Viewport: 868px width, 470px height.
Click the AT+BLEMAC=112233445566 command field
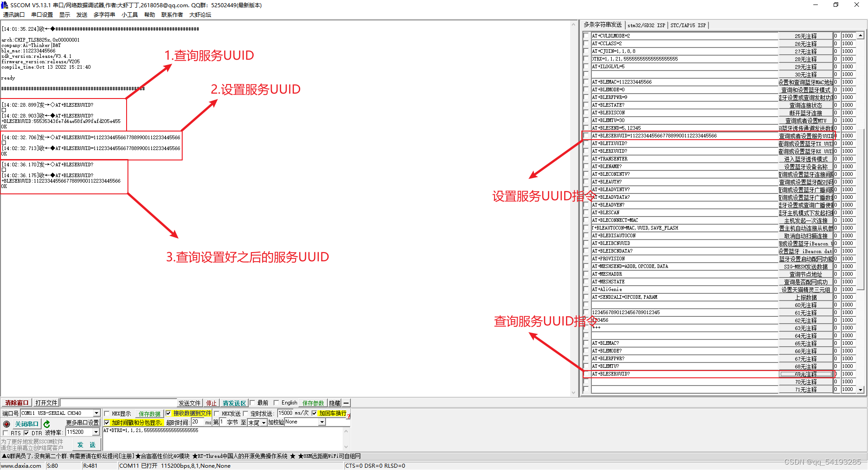tap(684, 82)
